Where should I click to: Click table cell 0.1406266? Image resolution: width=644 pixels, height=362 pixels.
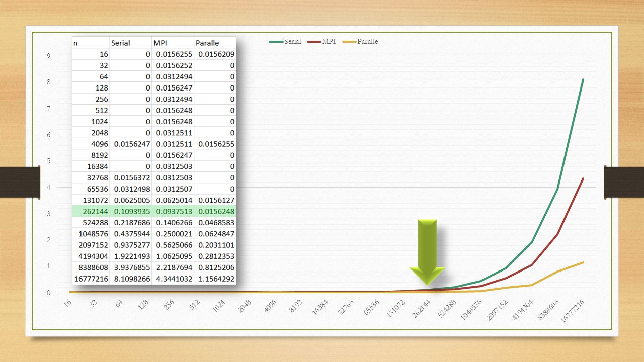174,223
